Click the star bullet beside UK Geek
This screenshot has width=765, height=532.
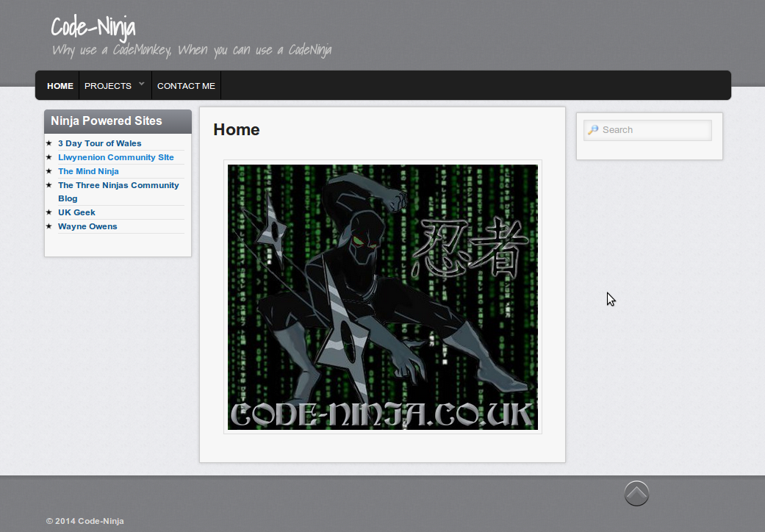coord(49,212)
